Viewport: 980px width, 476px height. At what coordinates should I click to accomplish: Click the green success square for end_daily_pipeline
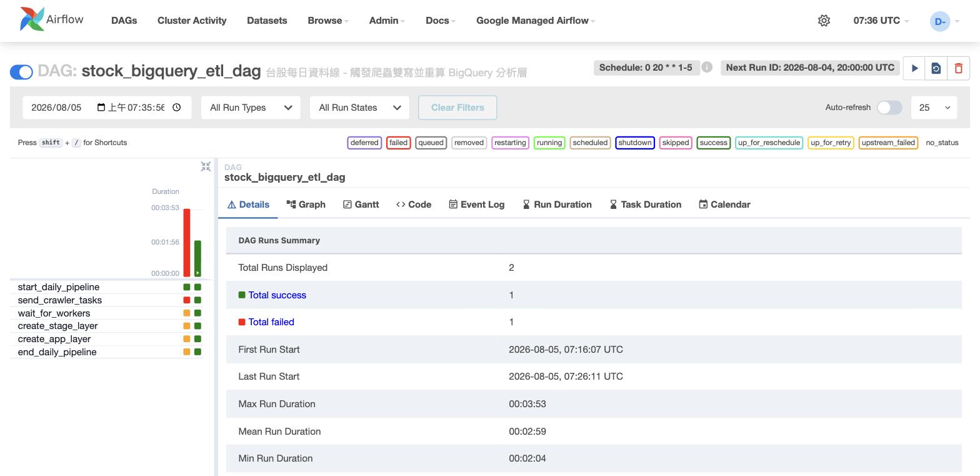(x=197, y=352)
